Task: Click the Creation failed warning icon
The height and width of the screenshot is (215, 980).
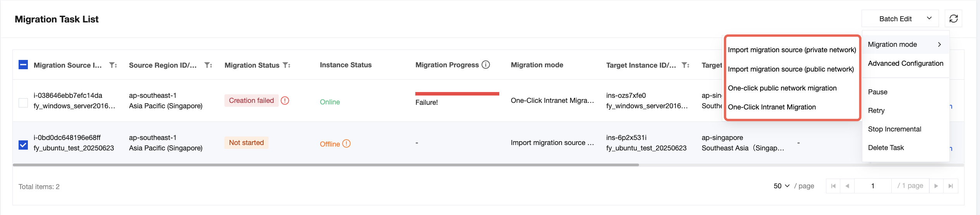Action: coord(285,101)
